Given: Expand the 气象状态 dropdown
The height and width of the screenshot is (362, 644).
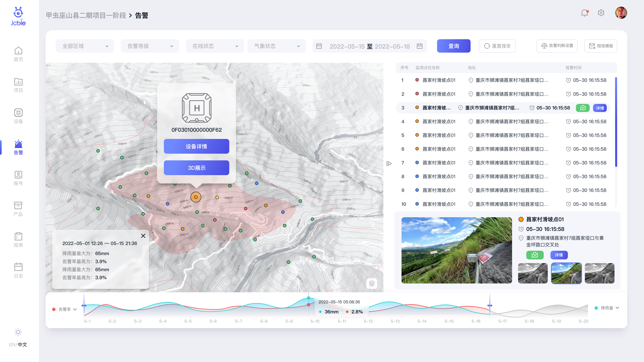Looking at the screenshot, I should tap(277, 46).
